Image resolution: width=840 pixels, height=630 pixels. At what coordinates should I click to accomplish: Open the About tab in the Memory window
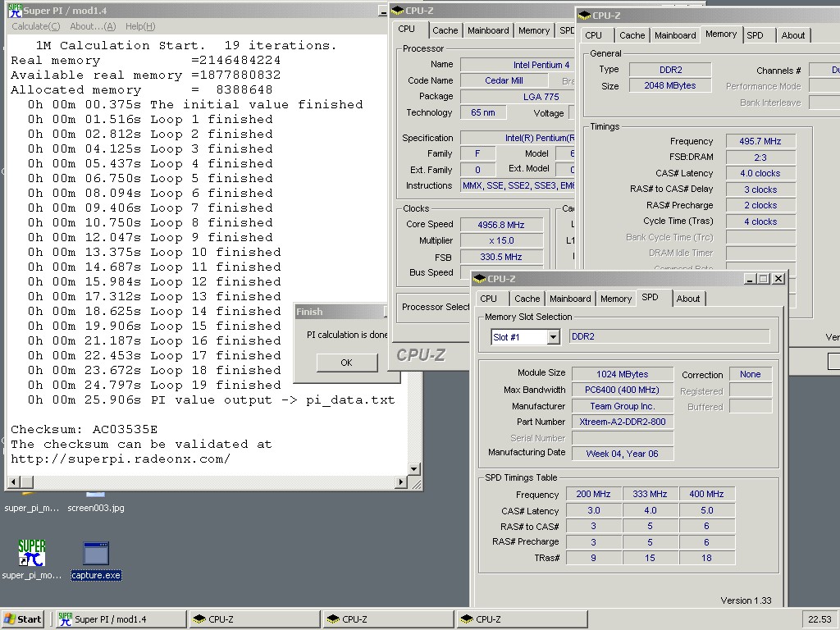coord(793,34)
